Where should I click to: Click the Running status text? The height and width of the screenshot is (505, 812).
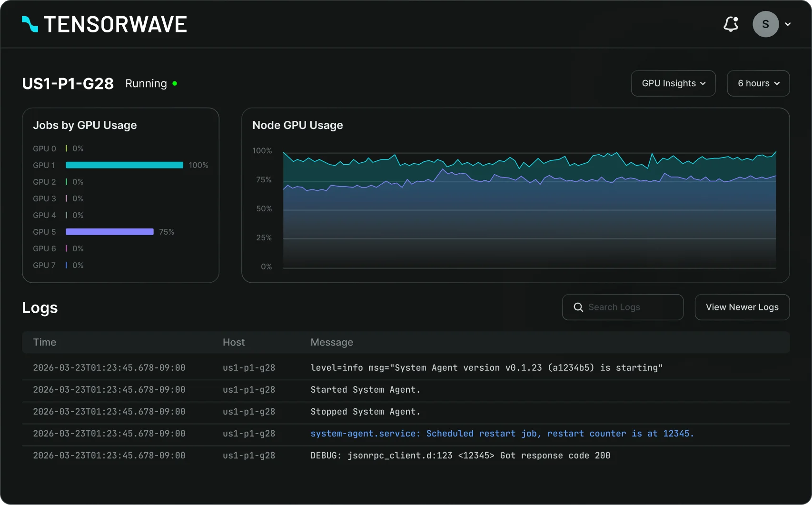146,84
